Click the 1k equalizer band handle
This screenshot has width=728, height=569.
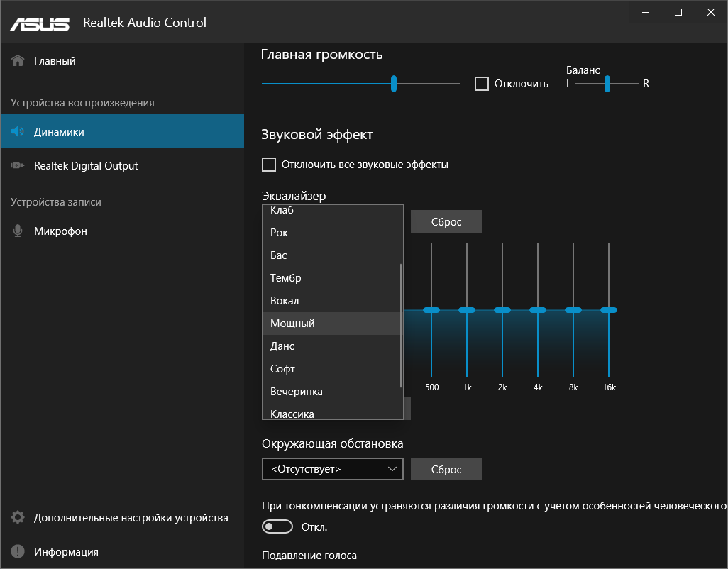coord(466,310)
